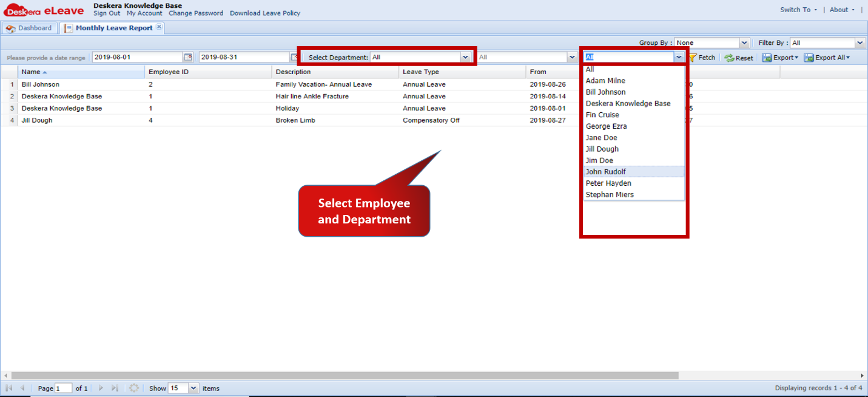Image resolution: width=868 pixels, height=397 pixels.
Task: Open the Export dropdown menu
Action: pyautogui.click(x=780, y=58)
